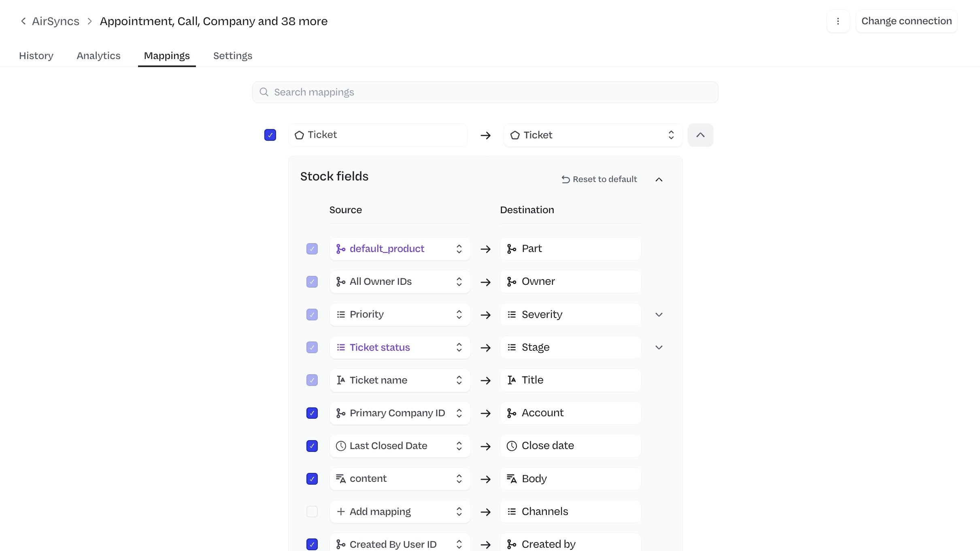The width and height of the screenshot is (980, 551).
Task: Uncheck the content mapping checkbox
Action: (312, 479)
